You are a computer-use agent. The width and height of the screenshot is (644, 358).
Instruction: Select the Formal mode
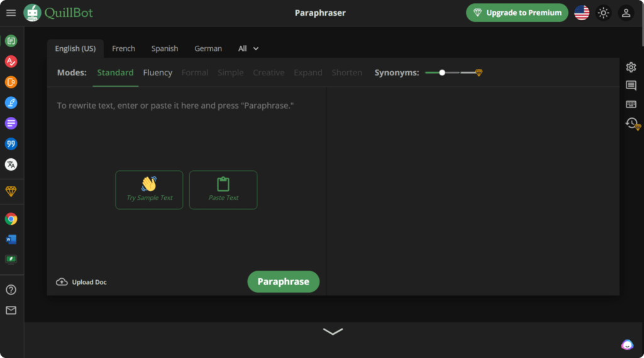point(195,73)
